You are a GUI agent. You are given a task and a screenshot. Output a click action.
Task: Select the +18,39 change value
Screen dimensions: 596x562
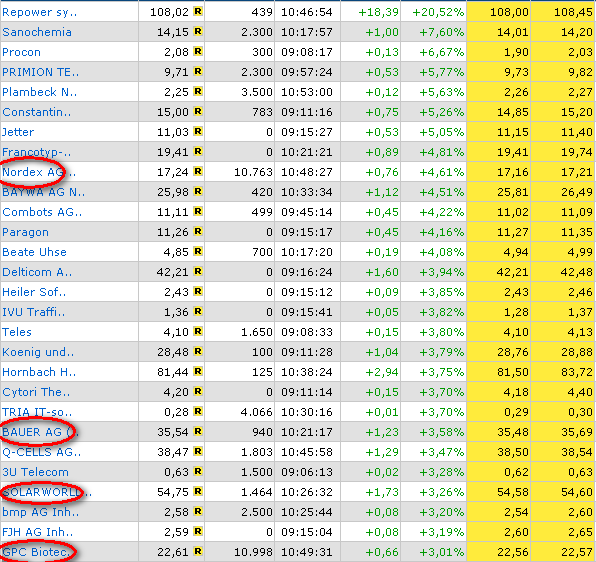pyautogui.click(x=378, y=13)
